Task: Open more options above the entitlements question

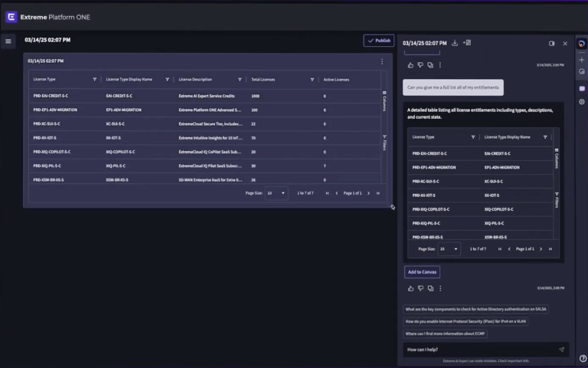Action: point(440,65)
